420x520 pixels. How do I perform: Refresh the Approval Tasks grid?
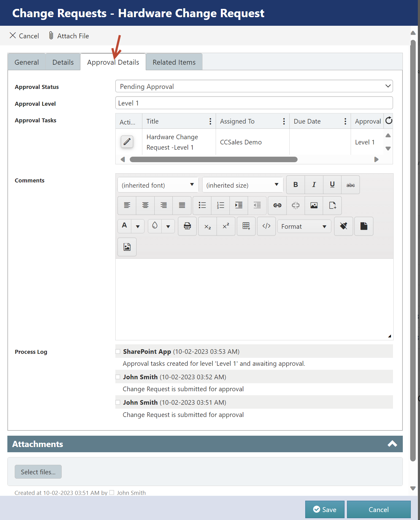point(389,120)
